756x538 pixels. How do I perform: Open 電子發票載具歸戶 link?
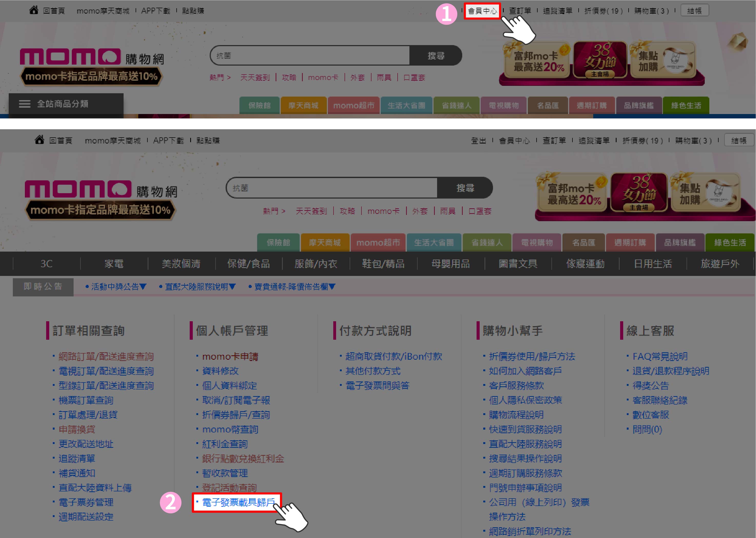coord(238,502)
